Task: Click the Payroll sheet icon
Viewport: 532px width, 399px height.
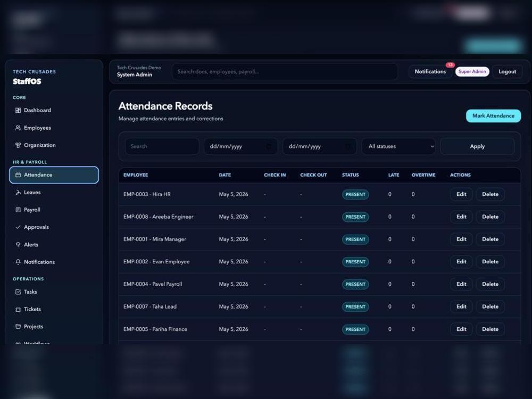Action: pos(18,210)
